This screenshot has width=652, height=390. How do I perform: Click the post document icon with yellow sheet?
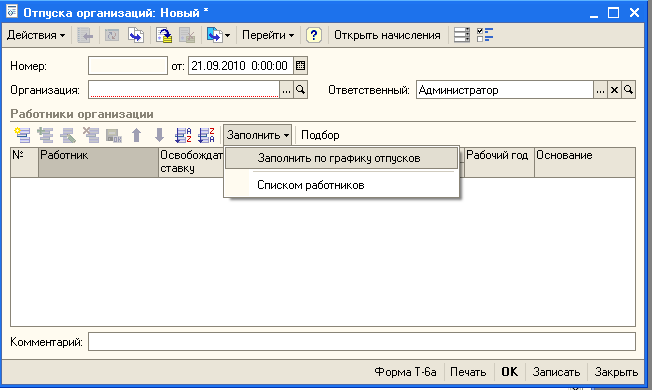pyautogui.click(x=164, y=35)
